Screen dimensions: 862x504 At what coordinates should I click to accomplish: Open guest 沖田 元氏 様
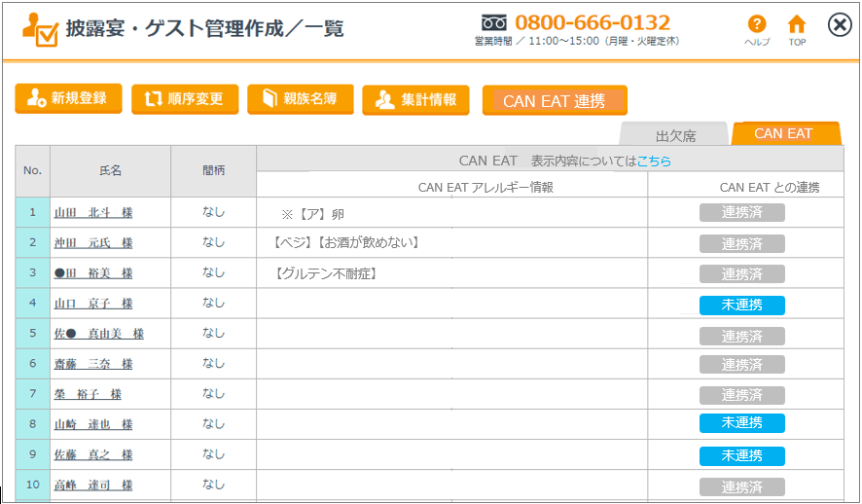[x=93, y=243]
